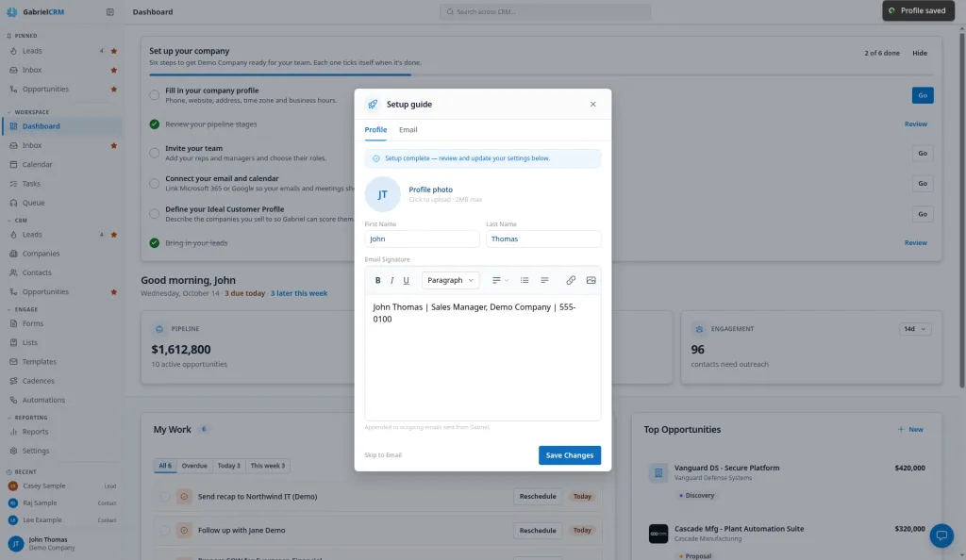Viewport: 966px width, 560px height.
Task: Click the GabrielCRM logo icon
Action: coord(11,11)
